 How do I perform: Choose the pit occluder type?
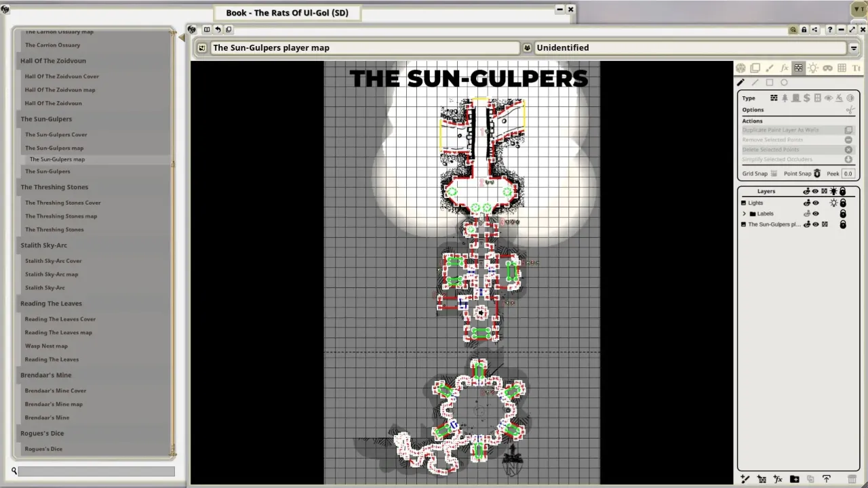click(840, 98)
